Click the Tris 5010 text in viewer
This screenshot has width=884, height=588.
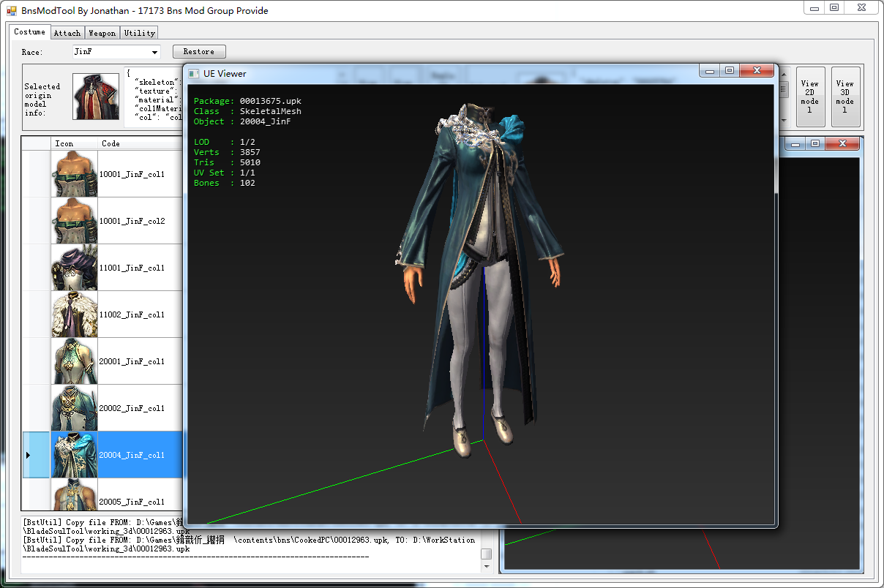pyautogui.click(x=227, y=162)
